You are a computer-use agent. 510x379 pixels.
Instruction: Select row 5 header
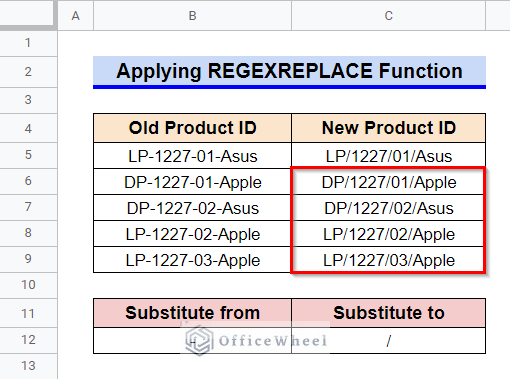tap(28, 155)
